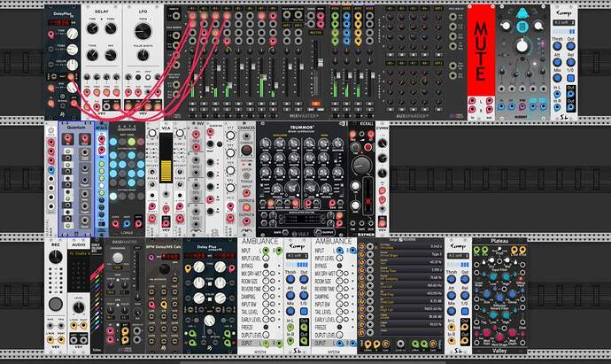611x364 pixels.
Task: Click the DelayPlus Time CV jack
Action: [x=51, y=35]
